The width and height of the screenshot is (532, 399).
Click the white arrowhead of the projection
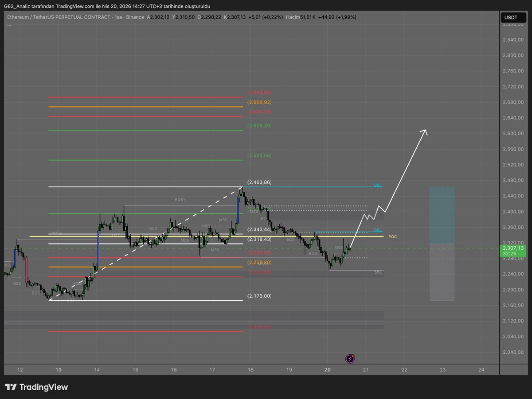point(424,131)
